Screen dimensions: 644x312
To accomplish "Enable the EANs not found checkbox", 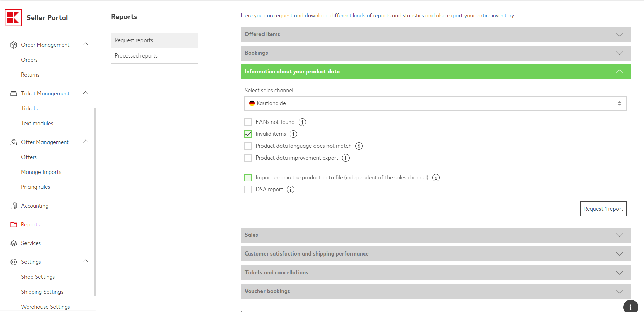I will [x=249, y=122].
